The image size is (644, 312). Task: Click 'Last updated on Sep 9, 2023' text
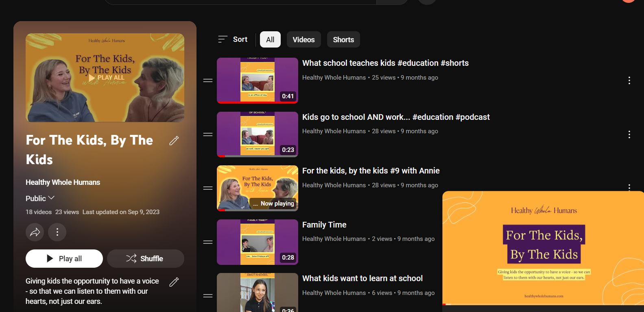tap(121, 212)
